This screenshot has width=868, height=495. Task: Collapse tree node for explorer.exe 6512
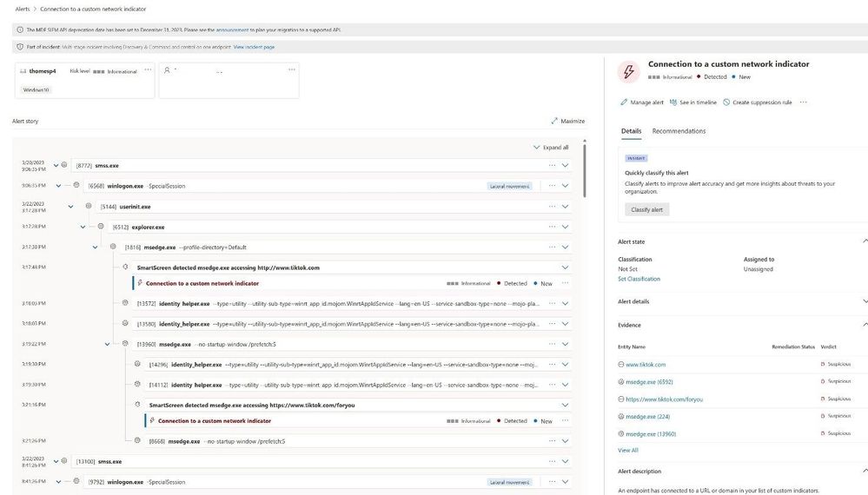click(83, 228)
